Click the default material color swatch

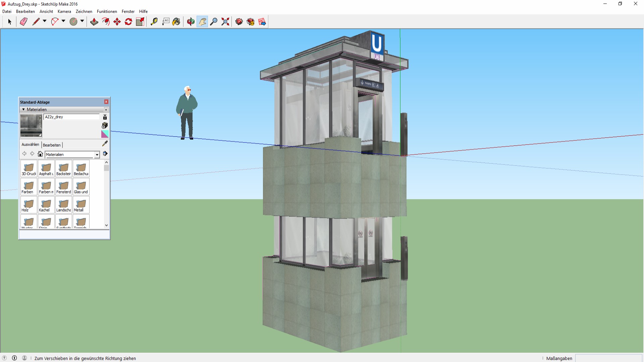(105, 134)
